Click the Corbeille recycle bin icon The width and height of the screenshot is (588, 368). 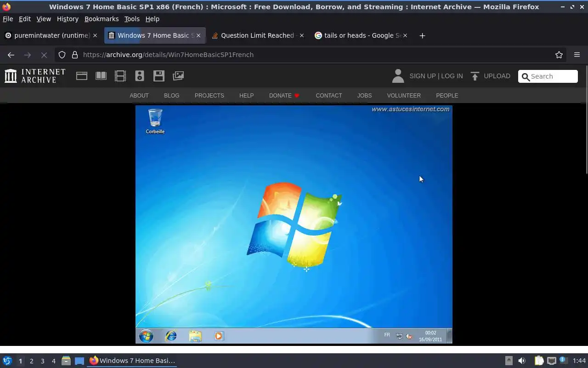coord(155,121)
